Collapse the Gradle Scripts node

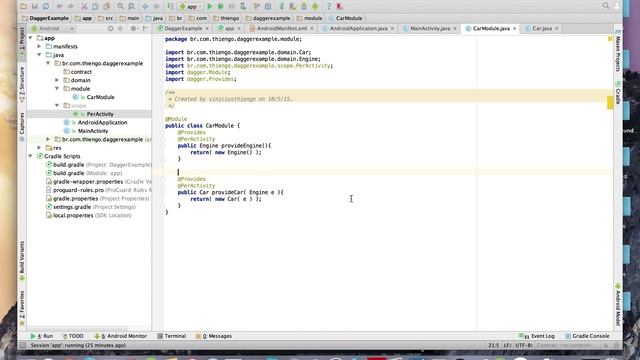click(31, 156)
